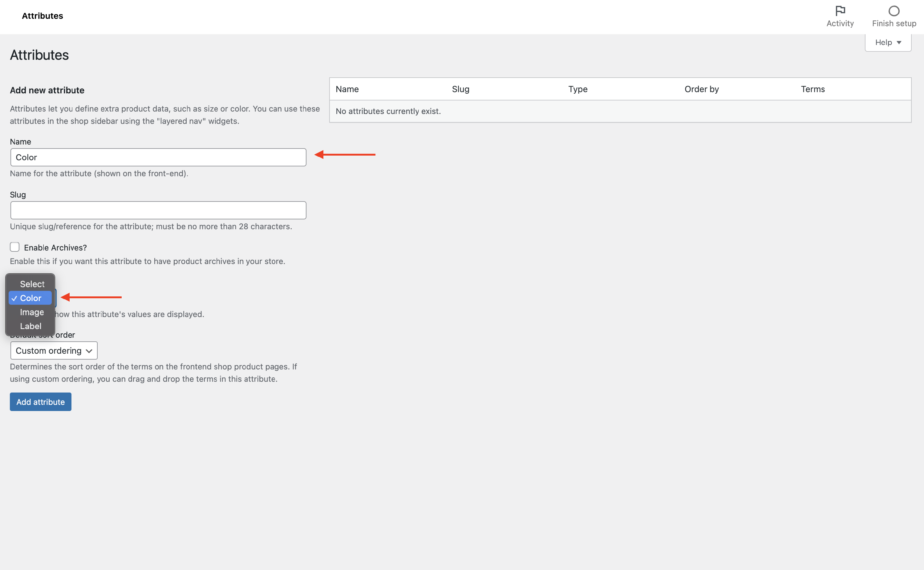924x570 pixels.
Task: Click the Name column header
Action: 347,89
